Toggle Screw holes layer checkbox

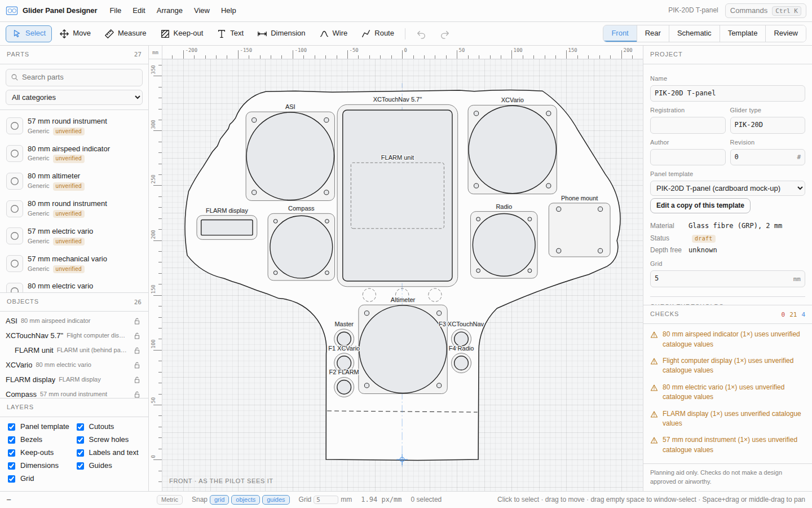point(80,440)
